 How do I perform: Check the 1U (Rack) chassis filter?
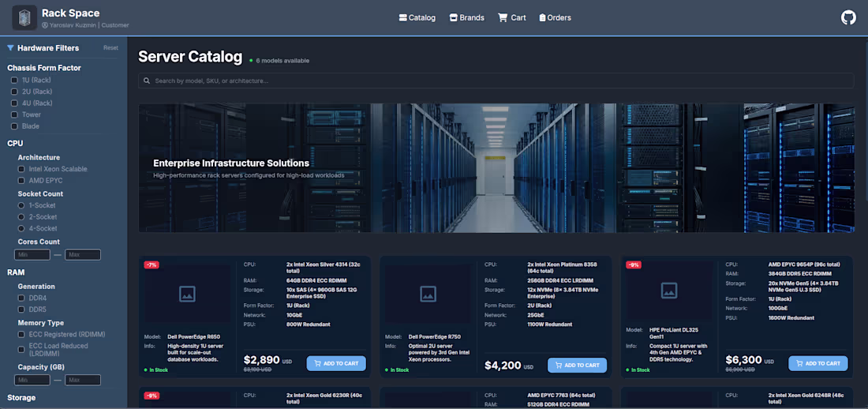tap(14, 81)
